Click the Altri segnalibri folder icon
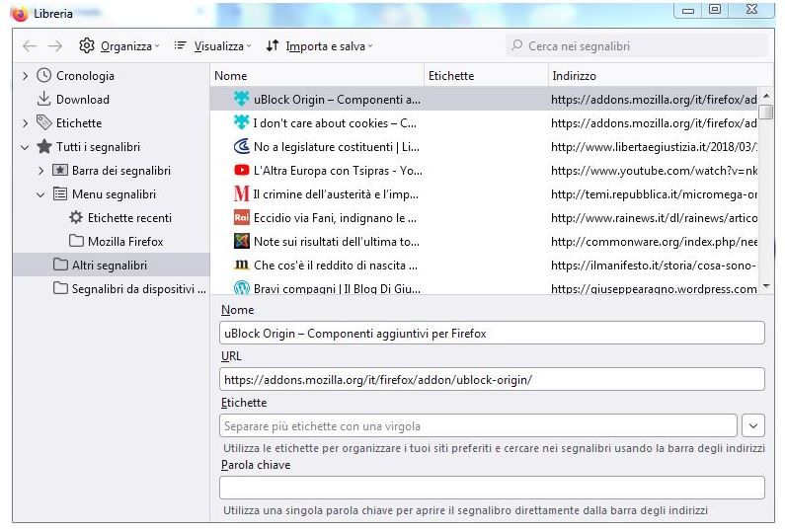Viewport: 785px width, 532px height. click(x=60, y=265)
